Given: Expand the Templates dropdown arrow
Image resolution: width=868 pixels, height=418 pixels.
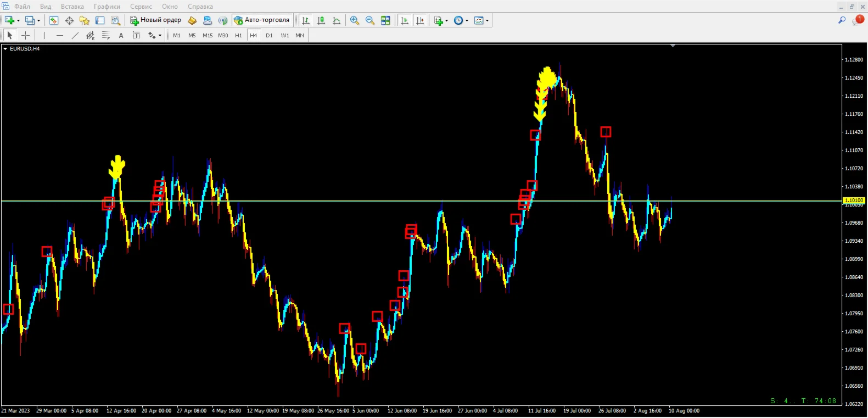Looking at the screenshot, I should pyautogui.click(x=488, y=20).
